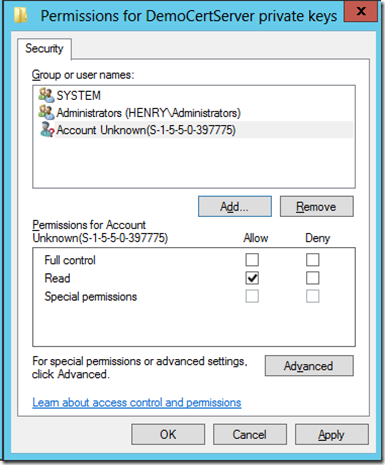Screen dimensions: 385x465
Task: Open Advanced permission settings
Action: click(309, 366)
